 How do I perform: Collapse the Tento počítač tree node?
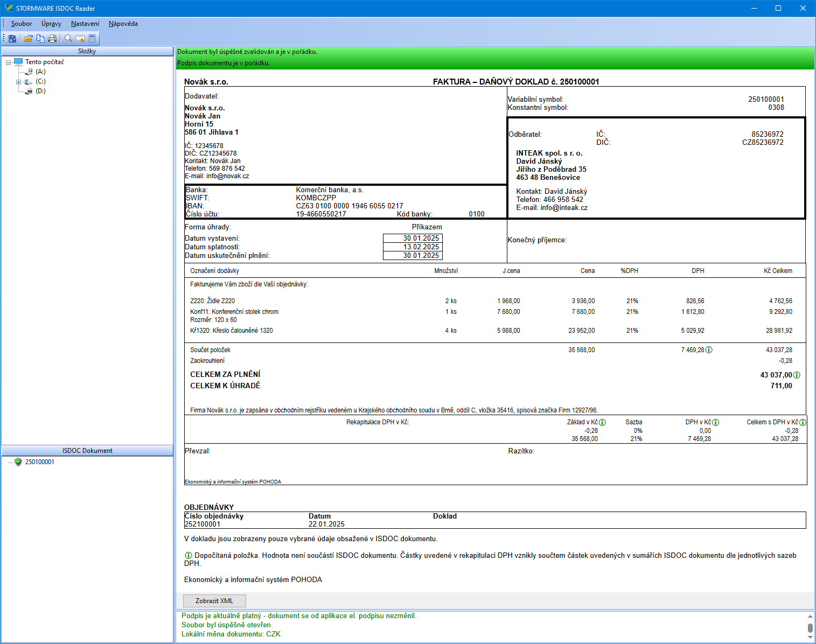(9, 62)
